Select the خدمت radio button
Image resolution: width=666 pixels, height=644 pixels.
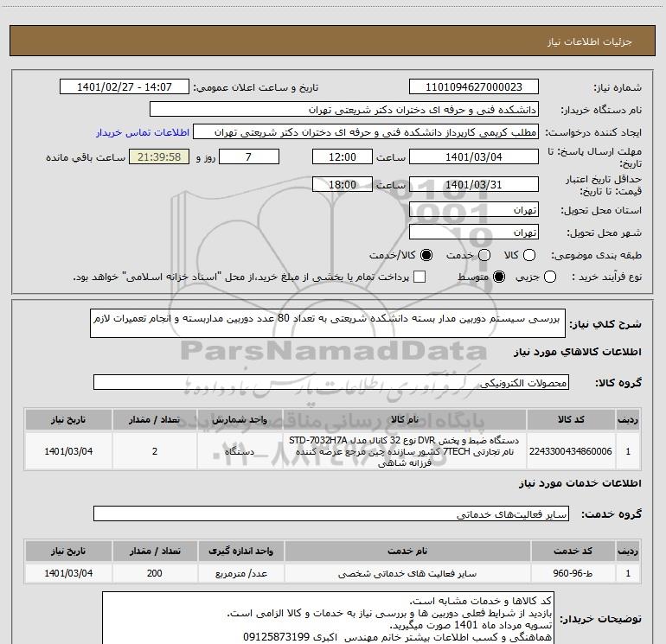click(x=484, y=255)
